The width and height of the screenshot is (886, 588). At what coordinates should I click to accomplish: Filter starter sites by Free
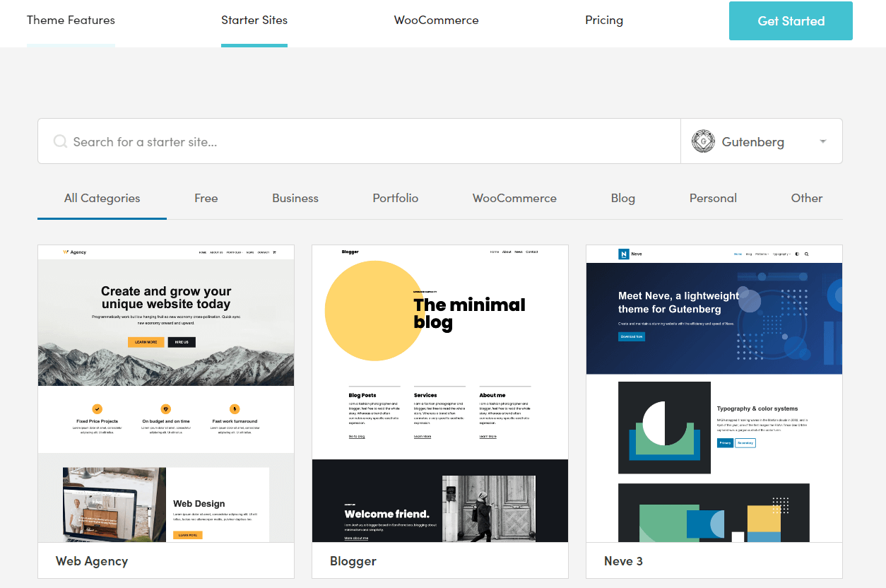(206, 199)
